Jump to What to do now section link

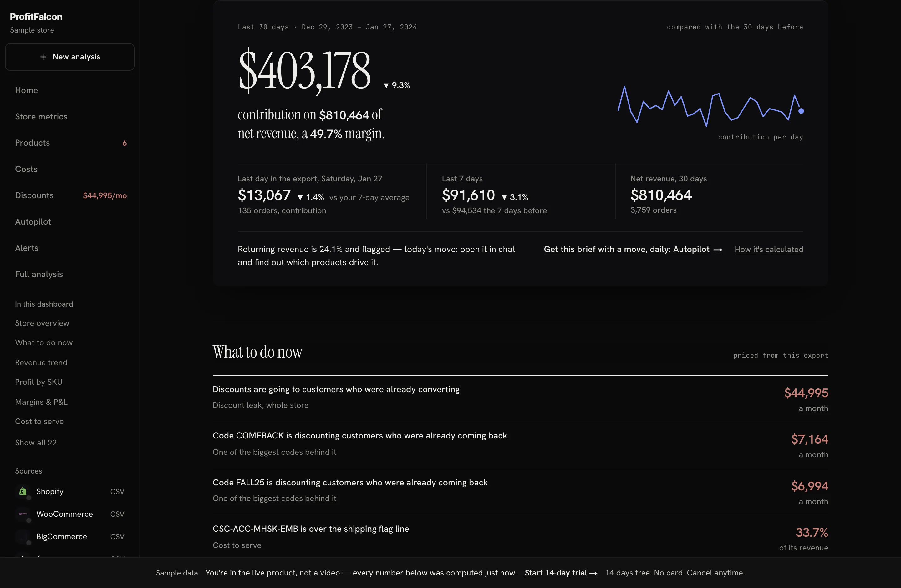(44, 342)
